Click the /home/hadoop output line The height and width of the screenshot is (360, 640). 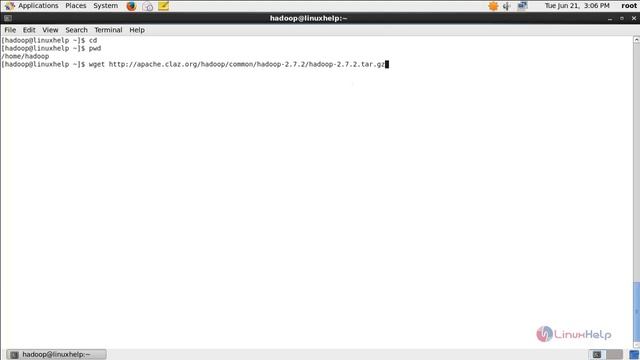[x=25, y=56]
